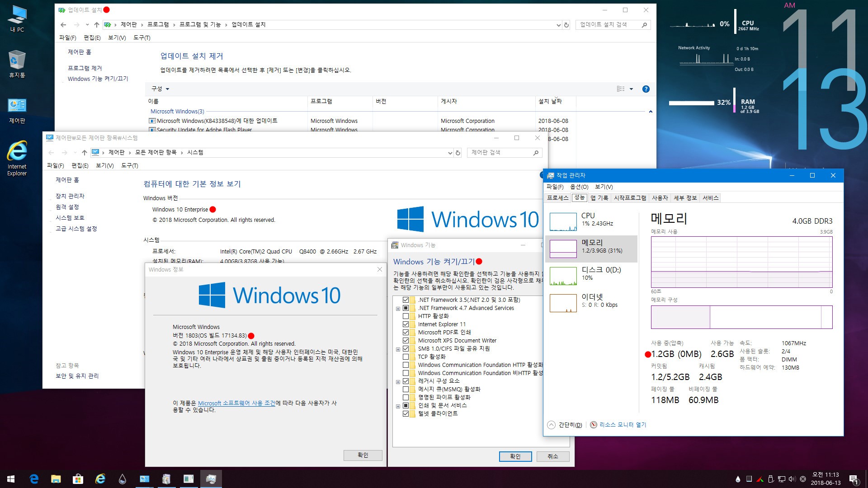Refresh the 업데이트 설치 window address bar
868x488 pixels.
coord(566,25)
